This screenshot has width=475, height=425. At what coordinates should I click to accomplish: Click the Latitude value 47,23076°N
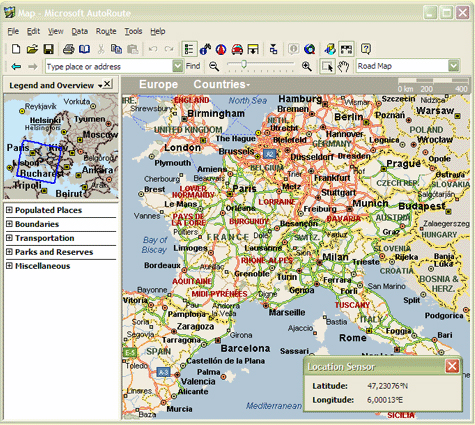coord(387,386)
